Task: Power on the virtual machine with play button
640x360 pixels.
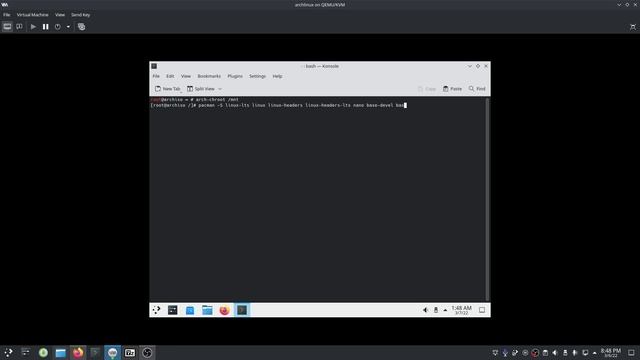Action: pos(33,27)
